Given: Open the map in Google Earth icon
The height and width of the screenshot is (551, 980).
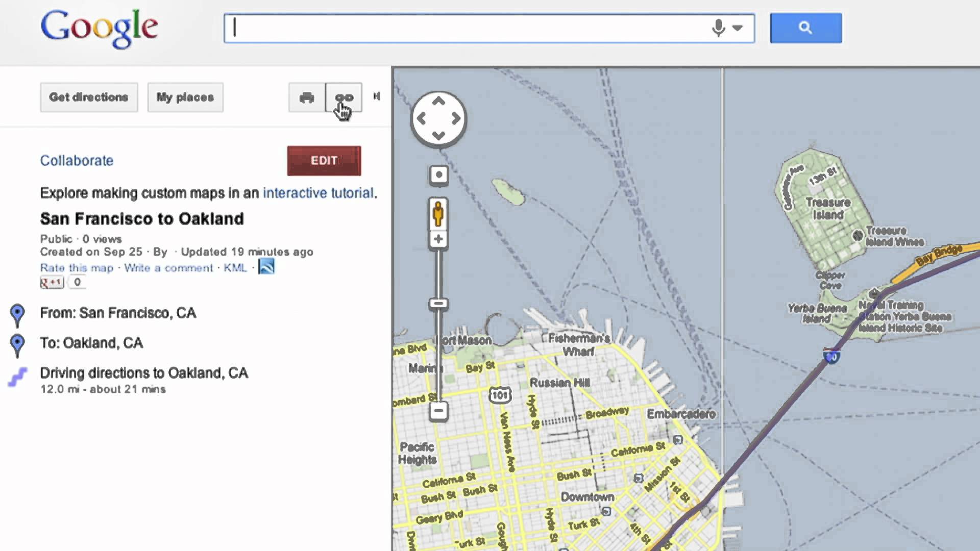Looking at the screenshot, I should click(266, 267).
